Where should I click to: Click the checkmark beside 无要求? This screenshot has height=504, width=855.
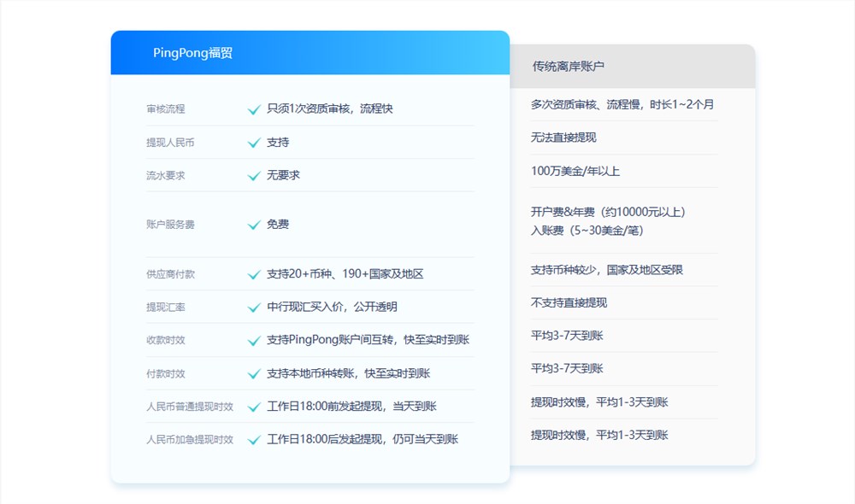254,175
